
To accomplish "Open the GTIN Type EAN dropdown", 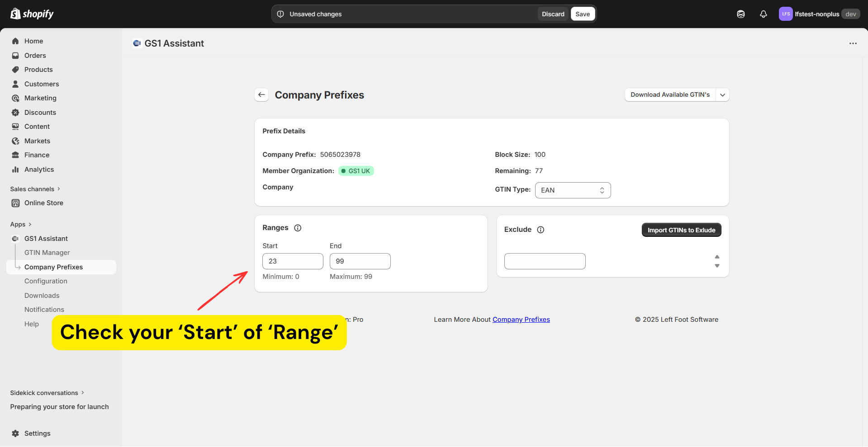I will pyautogui.click(x=573, y=190).
